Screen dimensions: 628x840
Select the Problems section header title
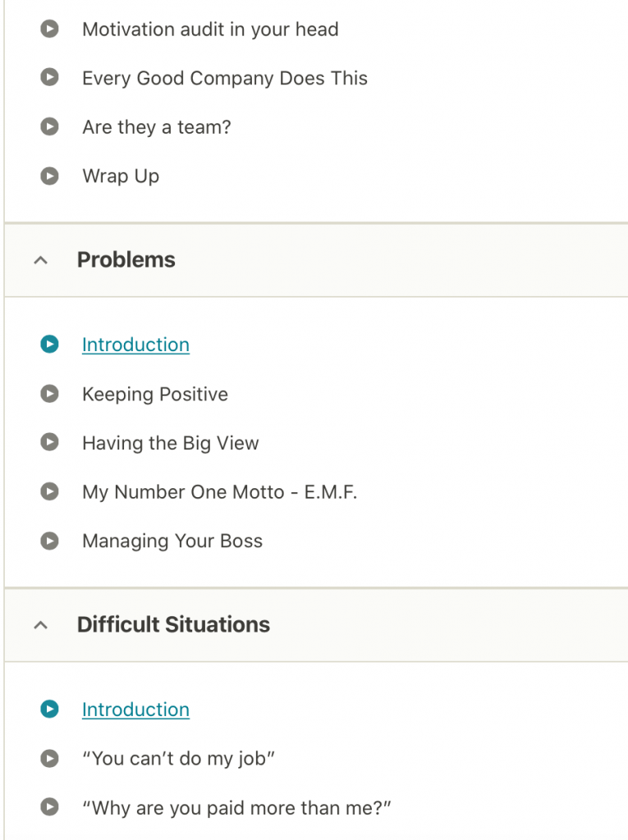point(126,260)
